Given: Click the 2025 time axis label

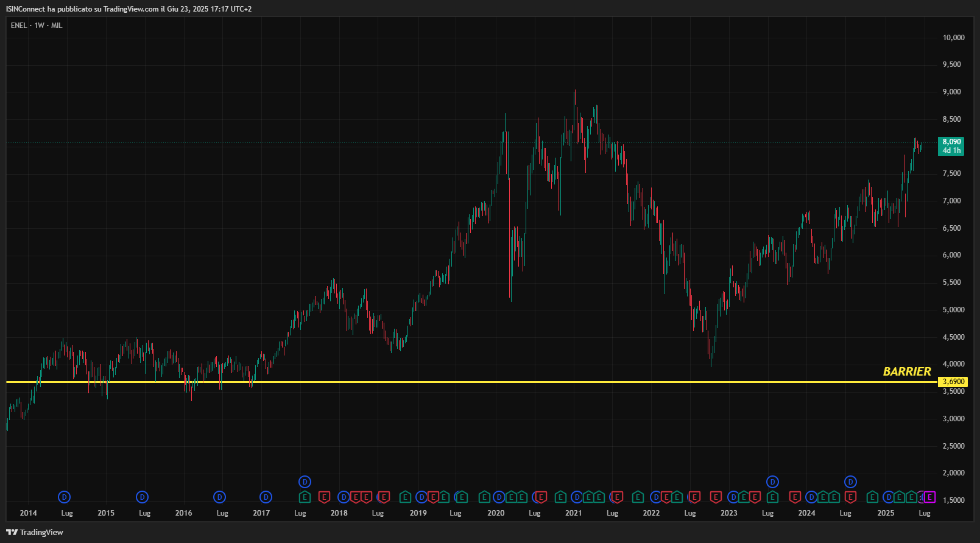Looking at the screenshot, I should click(x=886, y=513).
